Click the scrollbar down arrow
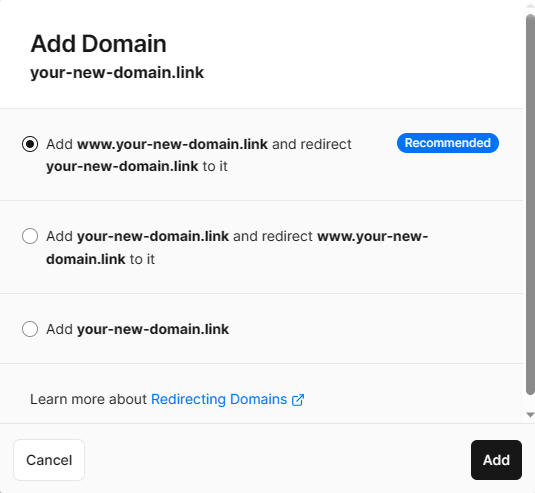Image resolution: width=535 pixels, height=493 pixels. (530, 415)
